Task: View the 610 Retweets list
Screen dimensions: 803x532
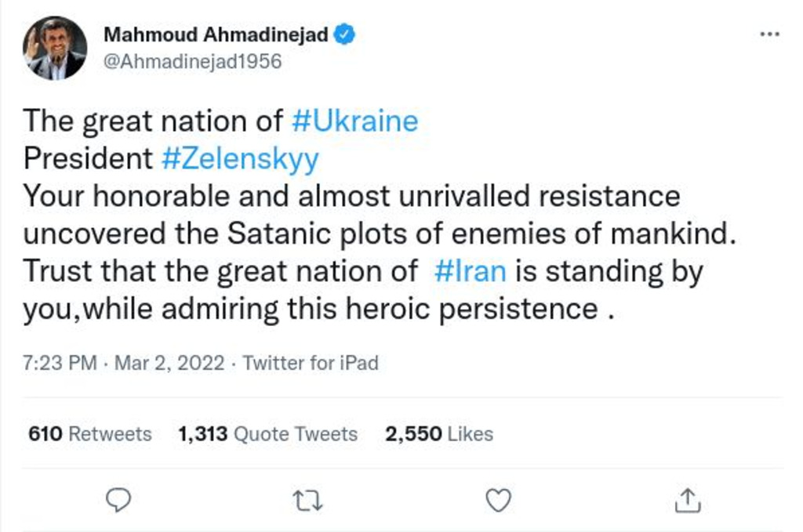Action: [89, 434]
